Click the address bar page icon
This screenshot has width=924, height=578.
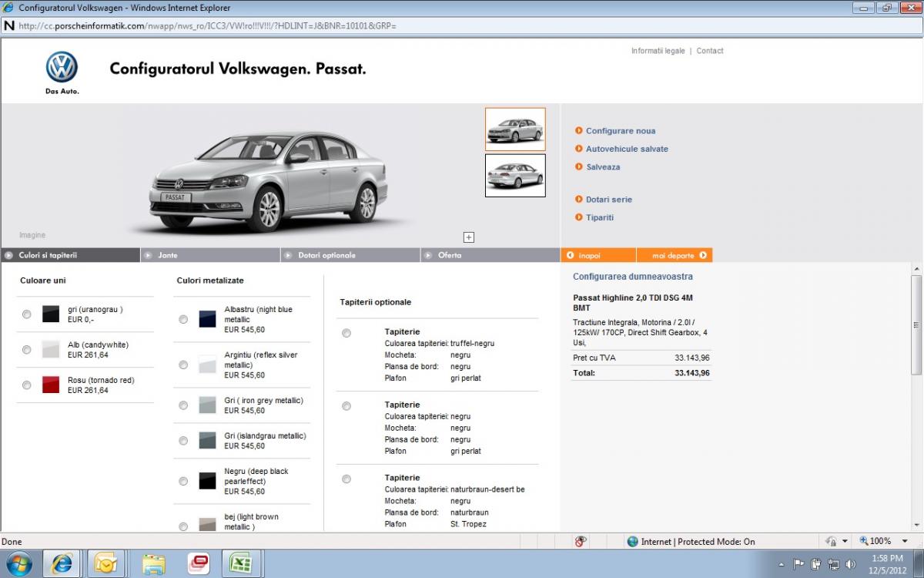click(9, 25)
